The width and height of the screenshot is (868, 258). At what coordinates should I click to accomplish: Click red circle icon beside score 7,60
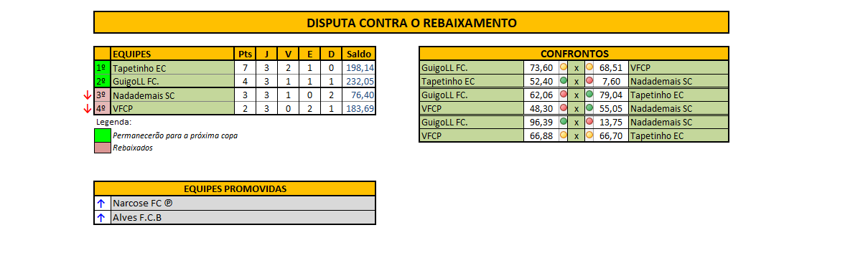pos(589,81)
